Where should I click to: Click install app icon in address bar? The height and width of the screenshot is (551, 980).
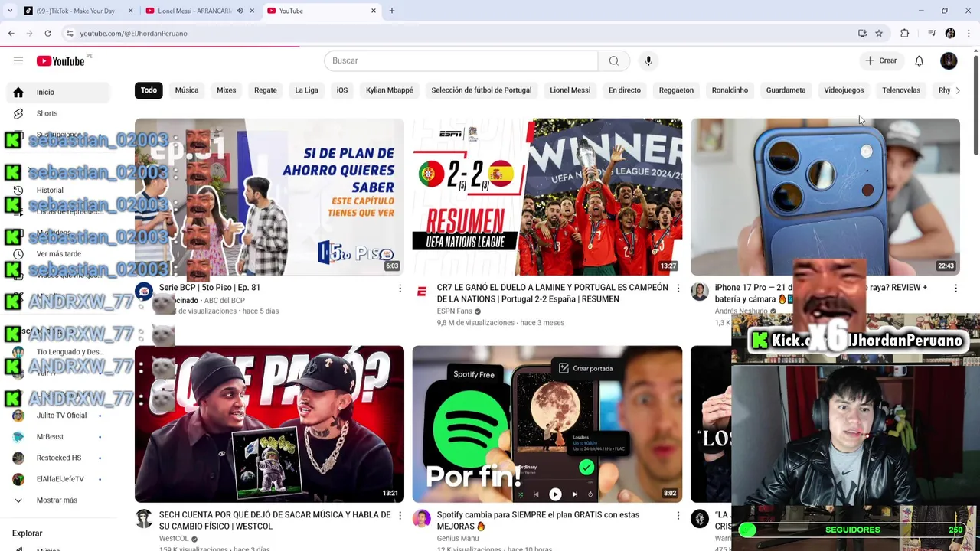tap(862, 33)
